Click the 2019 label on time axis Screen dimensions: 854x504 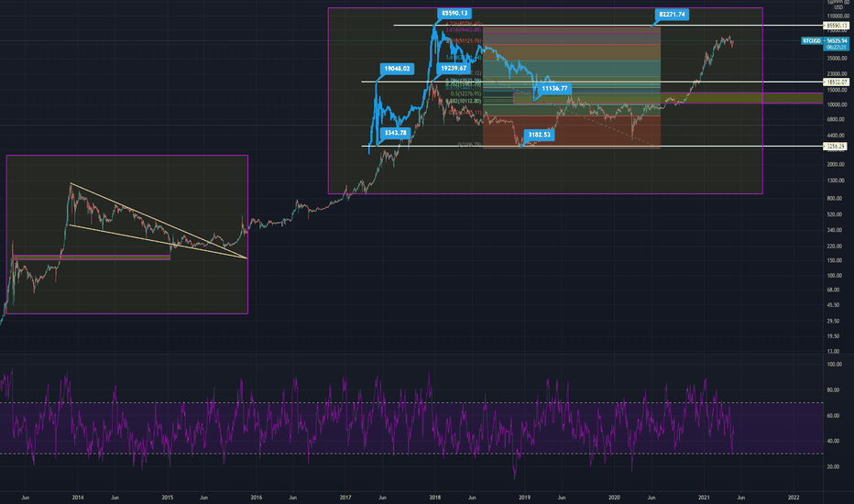pos(524,498)
